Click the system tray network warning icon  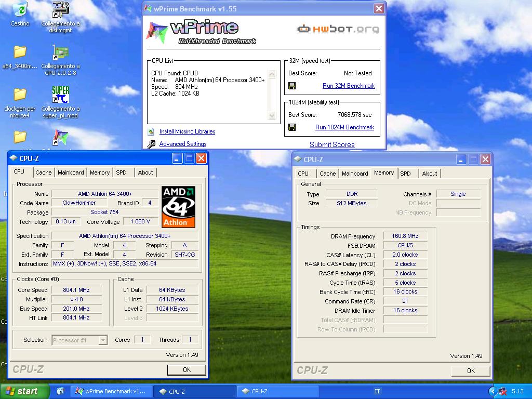[x=503, y=392]
